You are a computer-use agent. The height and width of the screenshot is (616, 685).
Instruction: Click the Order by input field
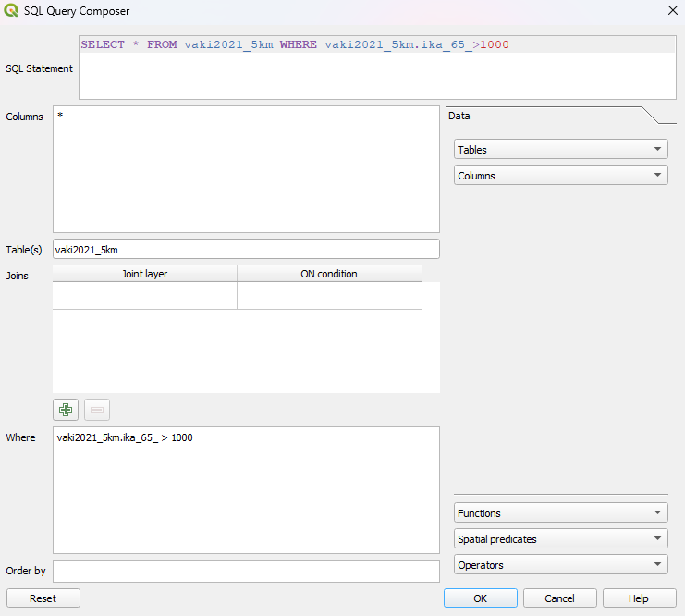tap(246, 571)
